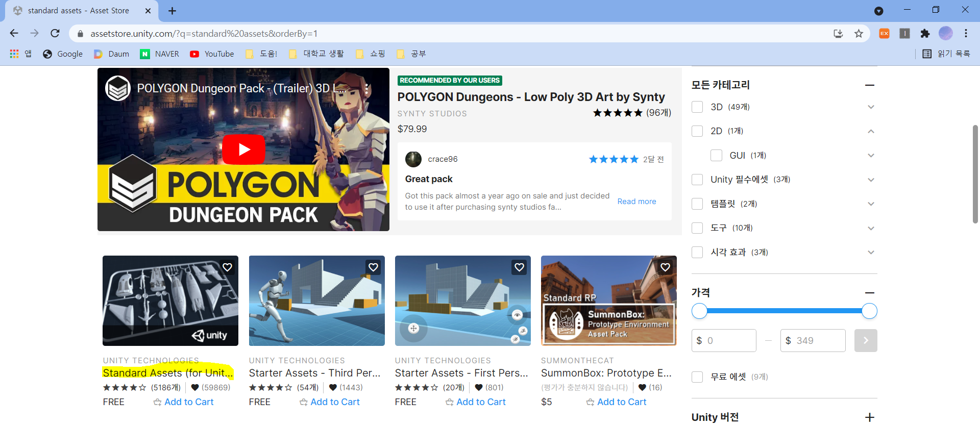Click the browser back arrow
Image resolution: width=980 pixels, height=426 pixels.
click(x=14, y=33)
